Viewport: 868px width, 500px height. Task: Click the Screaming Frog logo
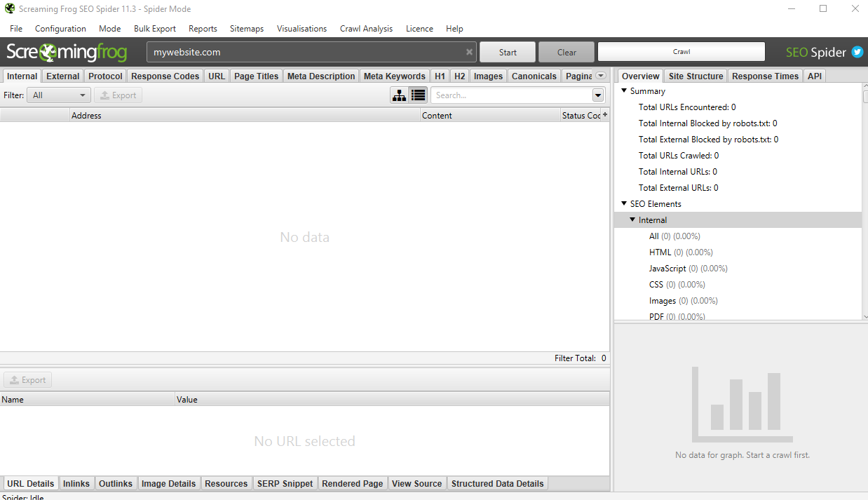click(67, 52)
